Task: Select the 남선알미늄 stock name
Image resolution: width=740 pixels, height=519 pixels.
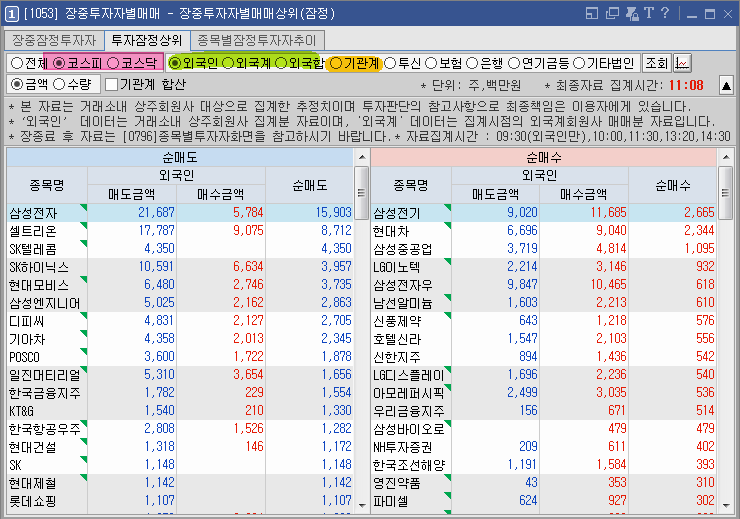Action: pos(403,303)
